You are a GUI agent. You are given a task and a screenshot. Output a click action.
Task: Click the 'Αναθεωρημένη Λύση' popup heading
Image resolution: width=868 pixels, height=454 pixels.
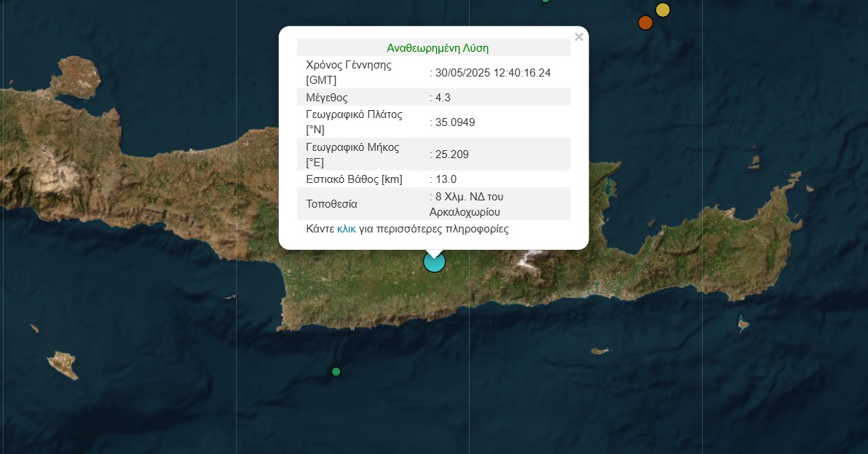click(437, 48)
